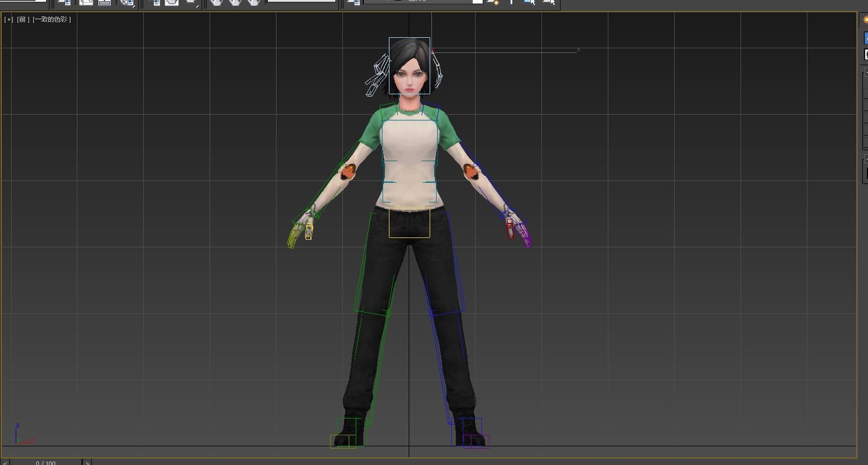Screen dimensions: 868x465
Task: Switch to the Create panel tab
Action: (x=865, y=20)
